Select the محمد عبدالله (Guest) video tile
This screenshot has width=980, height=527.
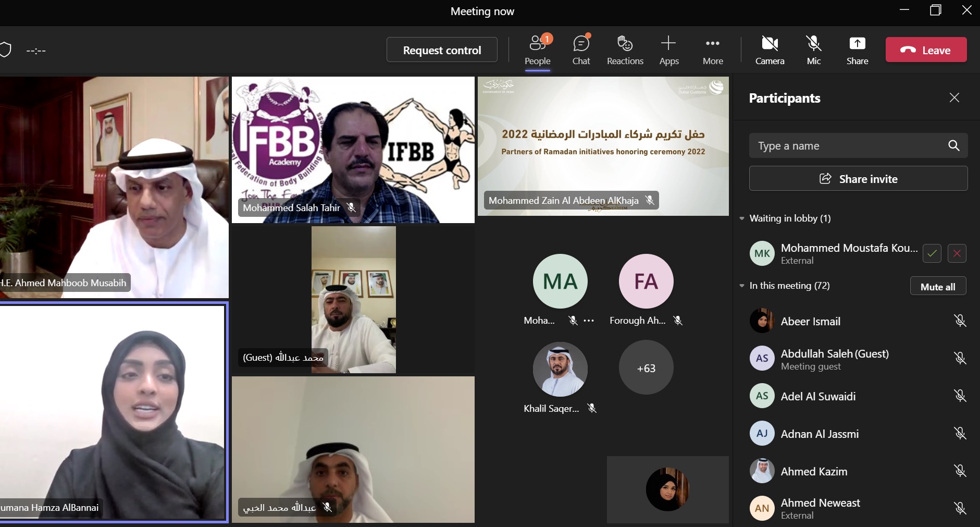(353, 300)
